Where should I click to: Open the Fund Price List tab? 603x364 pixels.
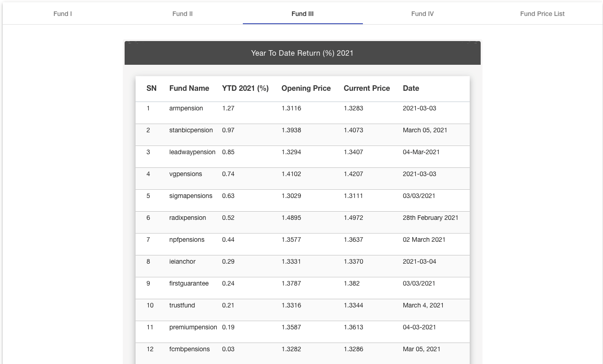pyautogui.click(x=542, y=14)
